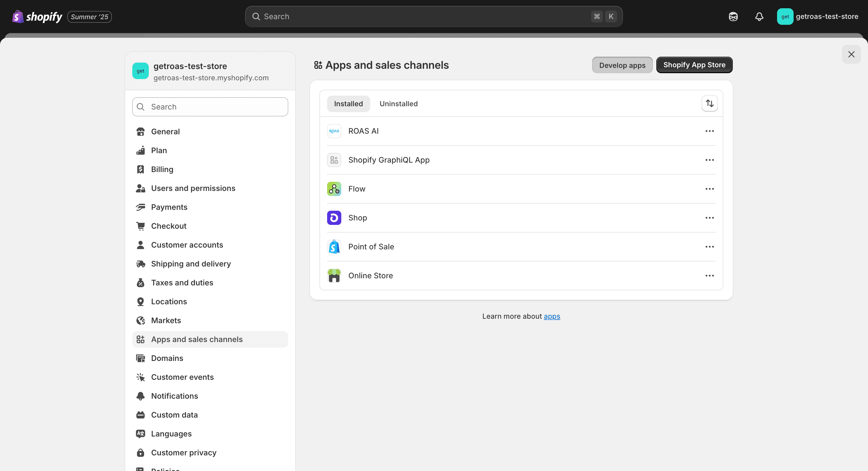Open more options for Point of Sale
868x471 pixels.
[710, 247]
